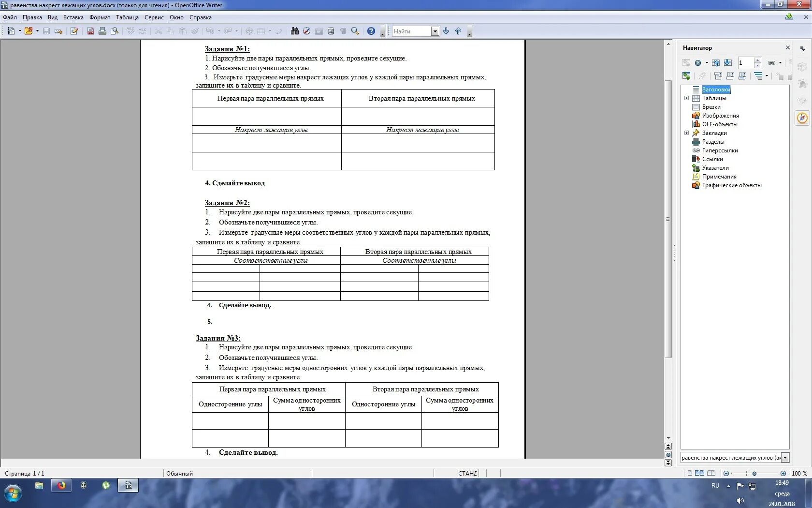Click Next Table in Navigator
The width and height of the screenshot is (812, 508).
728,62
